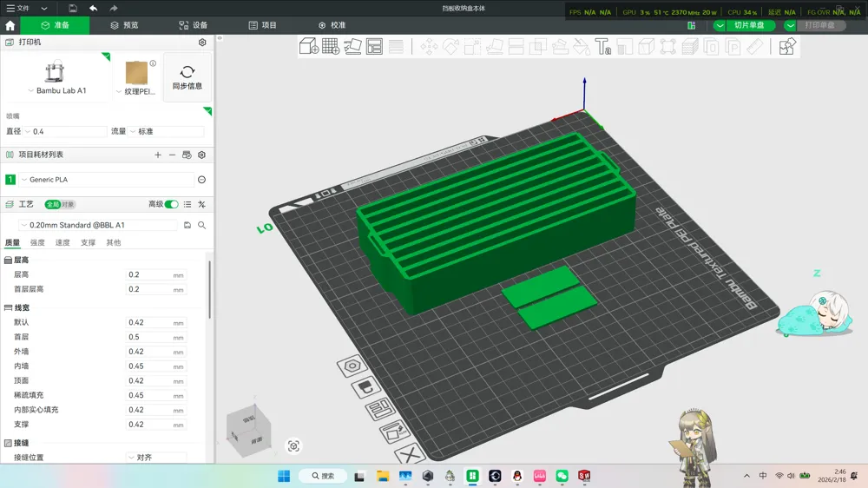The height and width of the screenshot is (488, 868).
Task: Click the 切片单盘 slice button
Action: 750,25
